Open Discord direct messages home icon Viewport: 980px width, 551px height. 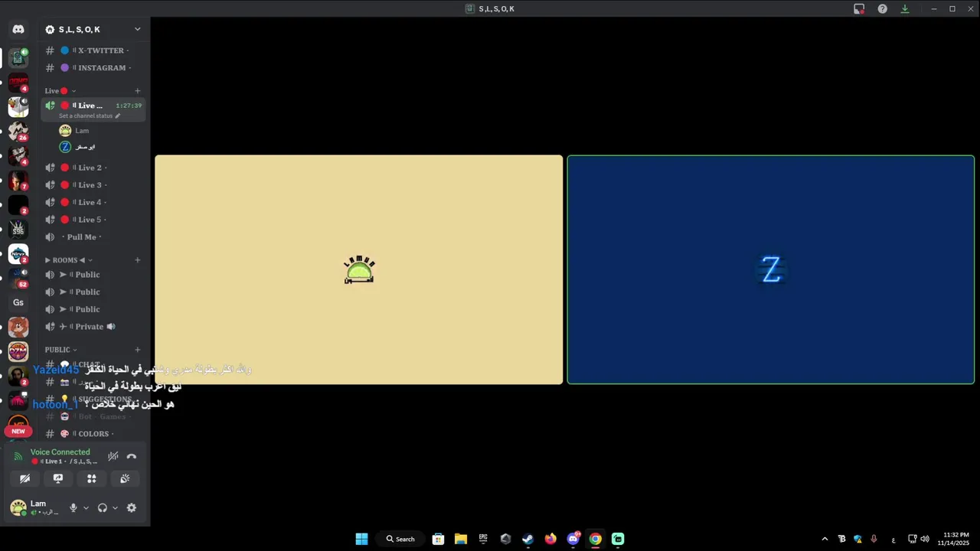(x=18, y=29)
